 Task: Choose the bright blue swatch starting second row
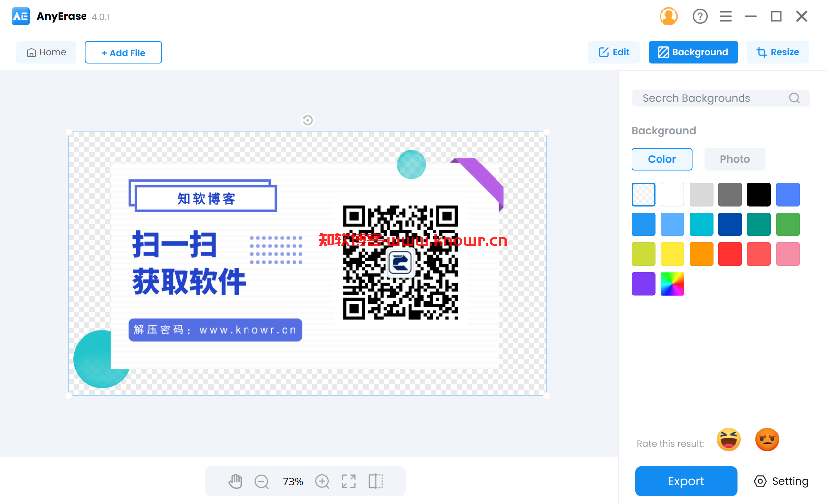click(643, 224)
